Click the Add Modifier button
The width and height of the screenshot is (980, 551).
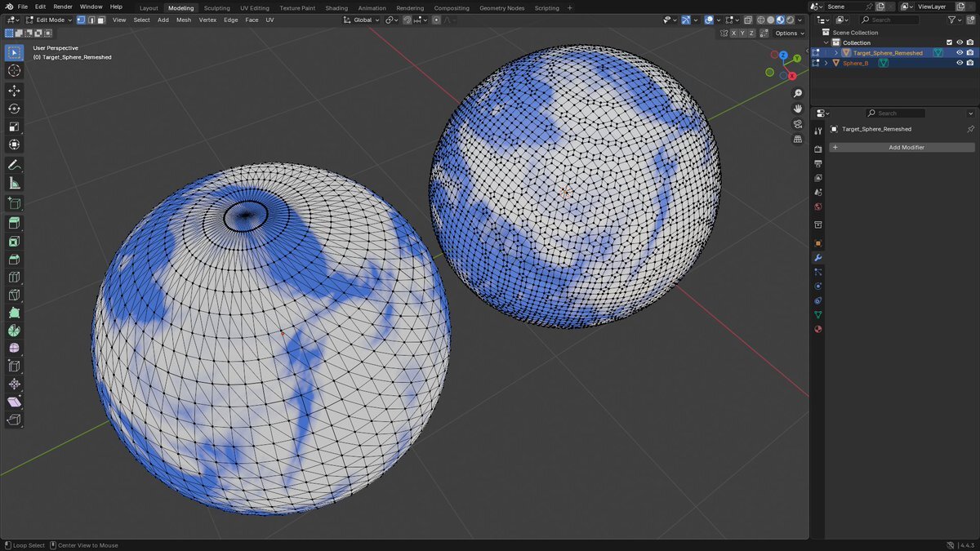902,147
